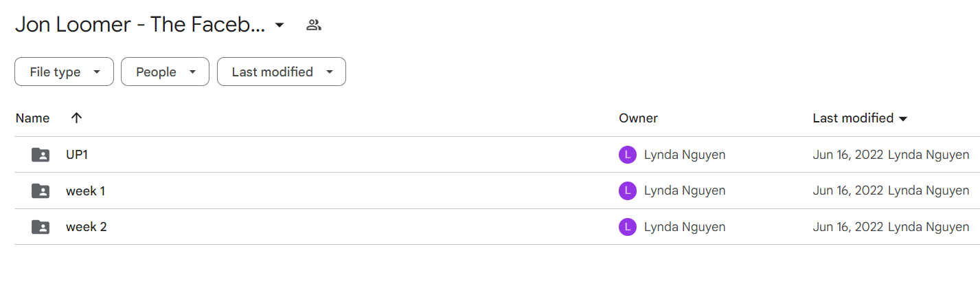
Task: Click the week 1 shared folder icon
Action: [x=41, y=191]
